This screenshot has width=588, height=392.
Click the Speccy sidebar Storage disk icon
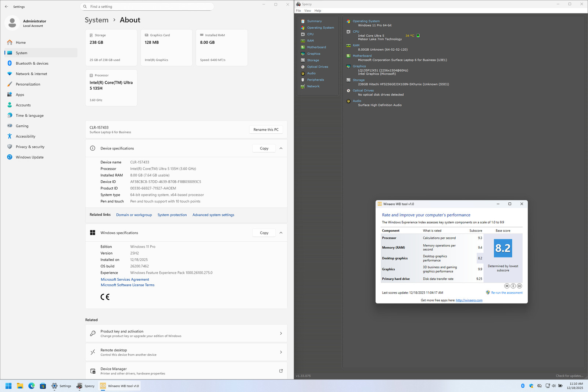tap(303, 60)
